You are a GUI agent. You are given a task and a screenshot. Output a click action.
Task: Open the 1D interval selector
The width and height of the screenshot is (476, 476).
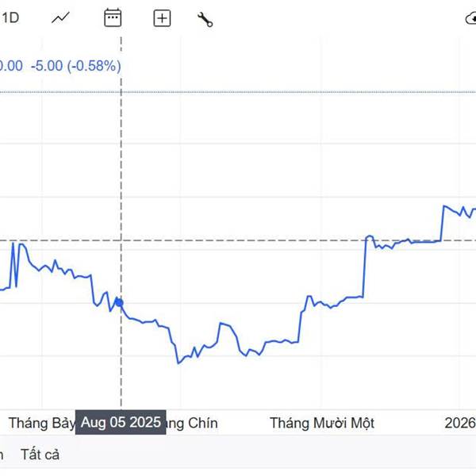[10, 18]
